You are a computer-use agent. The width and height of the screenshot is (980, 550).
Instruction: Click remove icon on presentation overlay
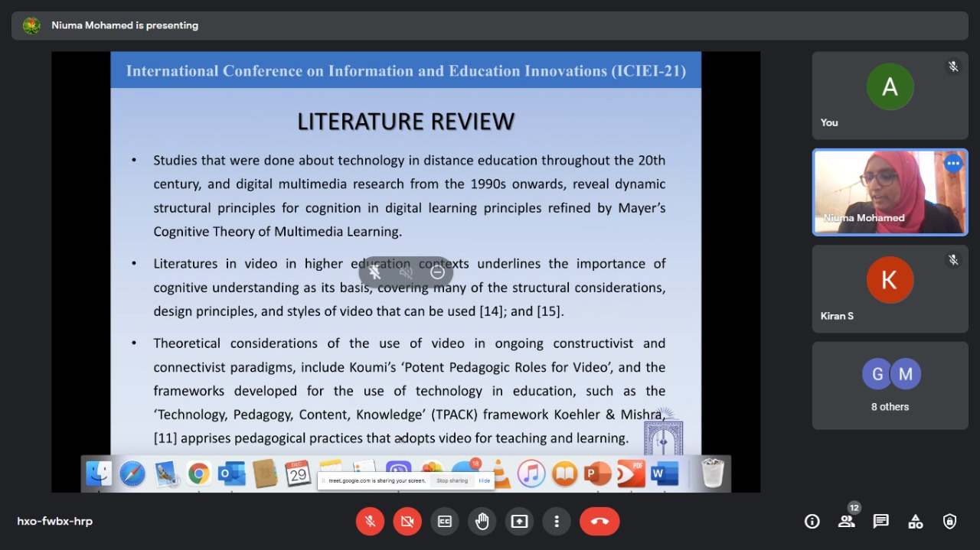437,272
